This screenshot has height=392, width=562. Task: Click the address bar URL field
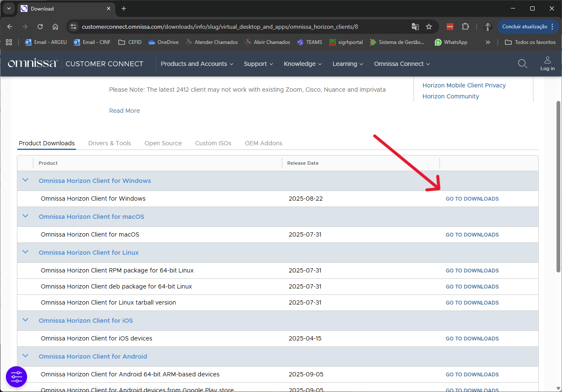220,27
